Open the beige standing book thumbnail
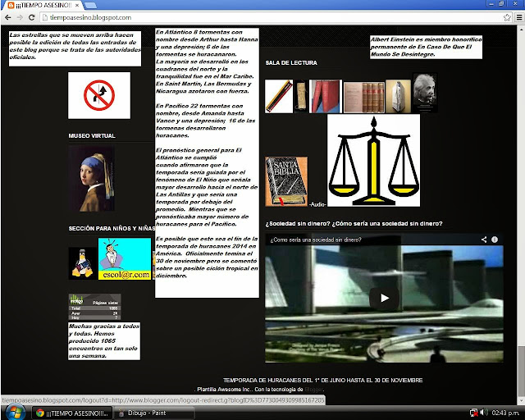Viewport: 525px width, 420px height. tap(399, 96)
